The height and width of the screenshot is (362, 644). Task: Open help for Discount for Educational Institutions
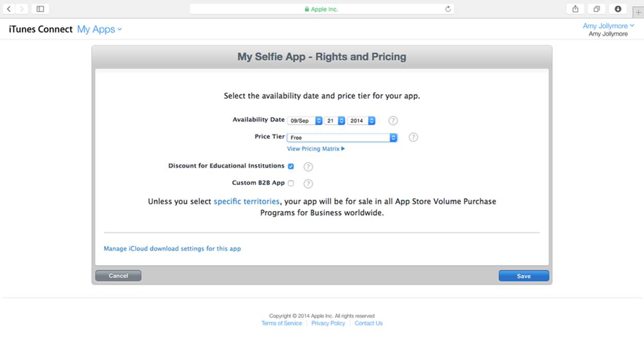pos(308,167)
